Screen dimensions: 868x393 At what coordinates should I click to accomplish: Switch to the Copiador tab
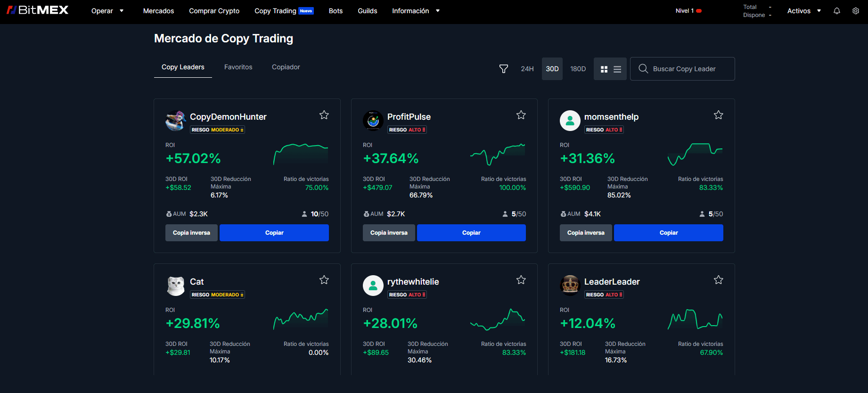click(286, 67)
